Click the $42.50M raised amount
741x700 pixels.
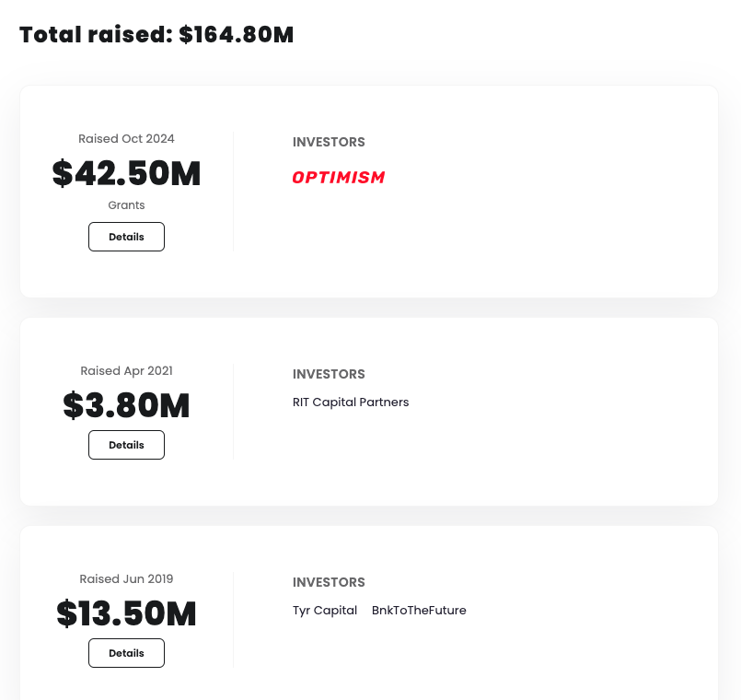(x=126, y=174)
